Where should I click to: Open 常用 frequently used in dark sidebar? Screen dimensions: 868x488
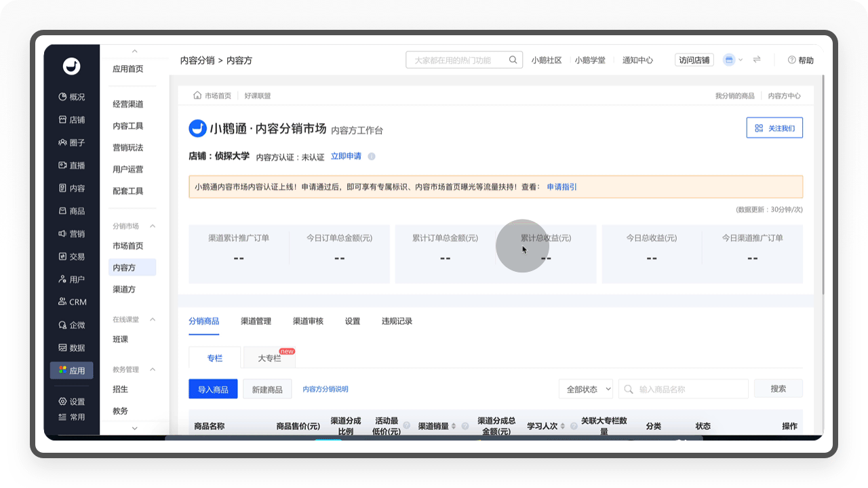click(71, 417)
